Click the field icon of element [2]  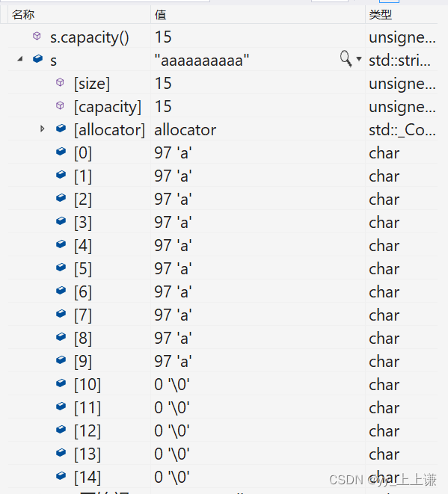pyautogui.click(x=61, y=197)
